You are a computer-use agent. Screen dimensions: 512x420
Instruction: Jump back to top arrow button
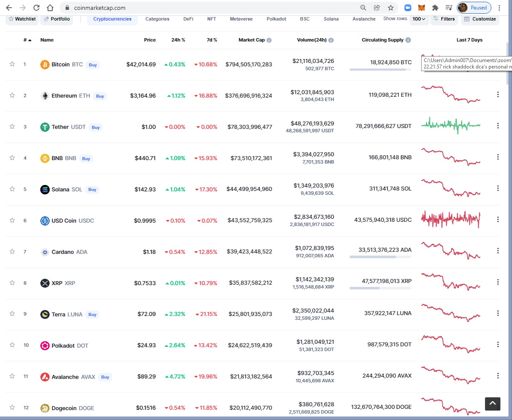492,404
